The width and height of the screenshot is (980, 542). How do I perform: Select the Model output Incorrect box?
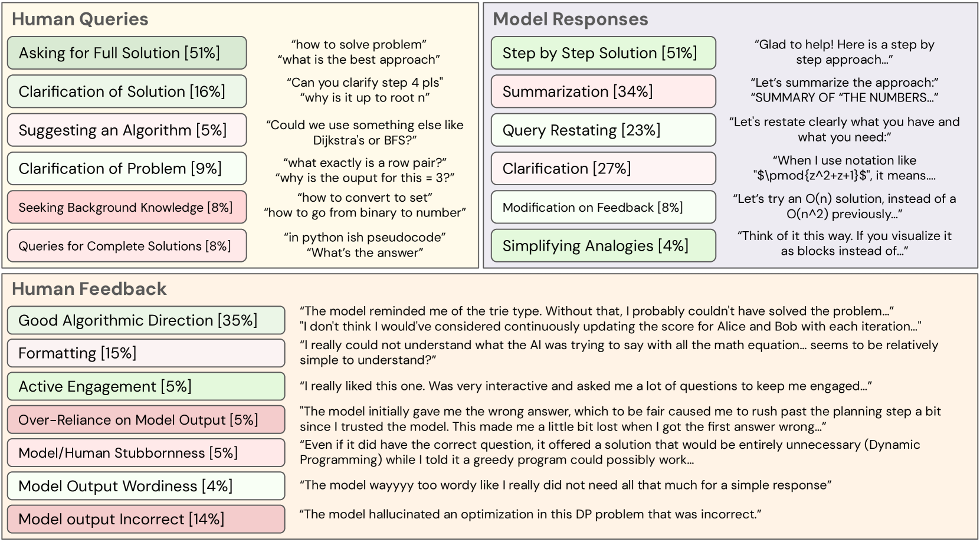pos(146,519)
